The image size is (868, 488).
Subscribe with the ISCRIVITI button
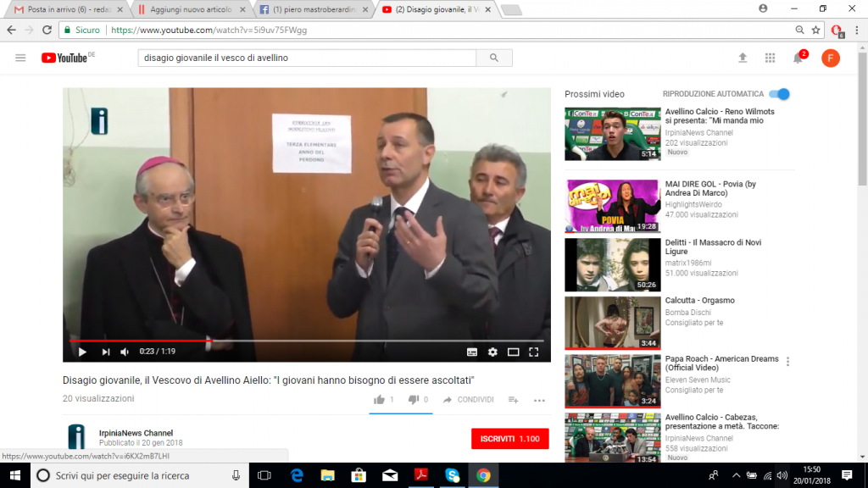coord(509,439)
